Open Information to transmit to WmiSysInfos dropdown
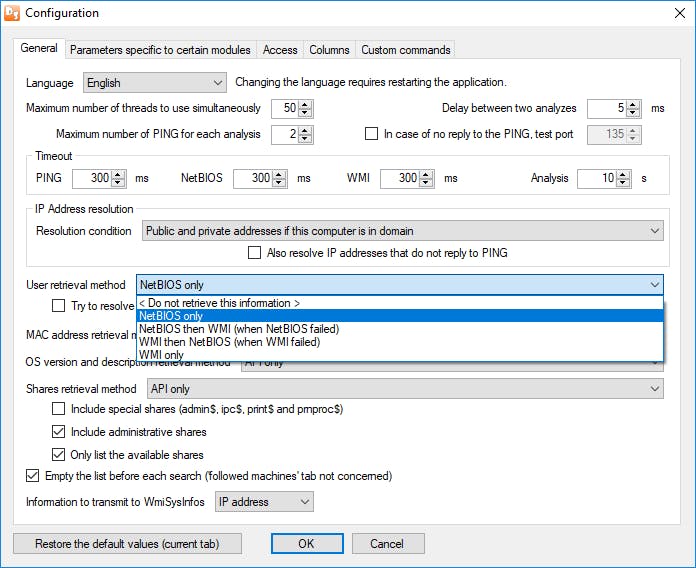Screen dimensions: 696x568 (265, 502)
